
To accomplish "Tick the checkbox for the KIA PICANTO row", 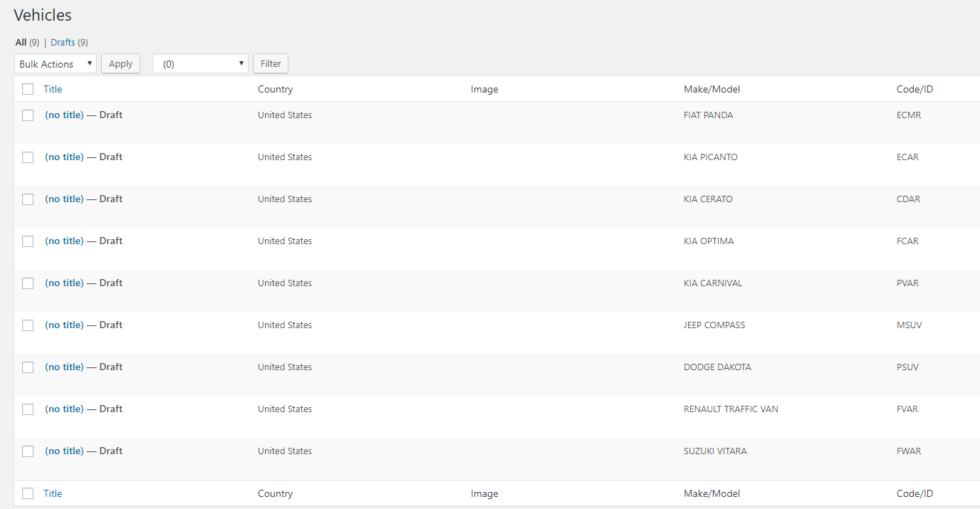I will point(28,157).
